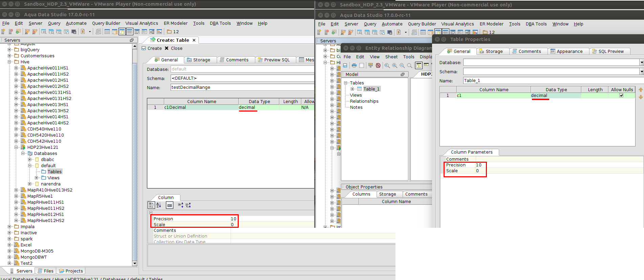Click decimal data type cell for c1Decimal
The height and width of the screenshot is (280, 644).
point(259,107)
